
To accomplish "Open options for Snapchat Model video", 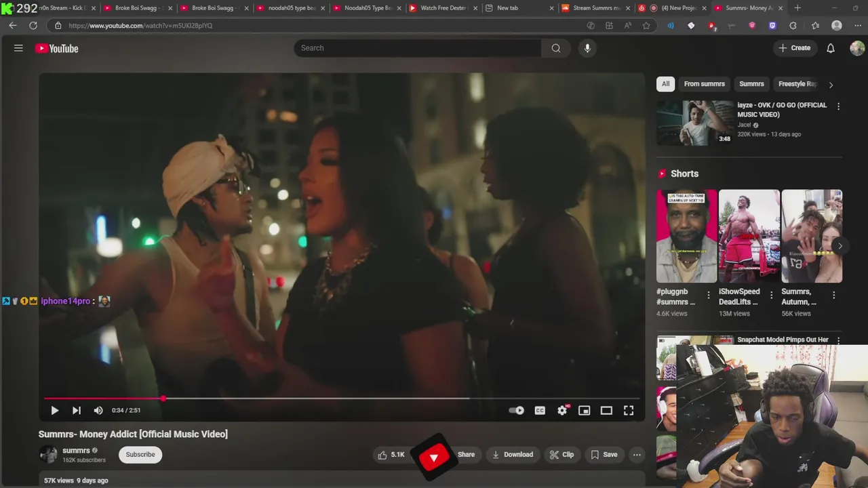I will (838, 340).
